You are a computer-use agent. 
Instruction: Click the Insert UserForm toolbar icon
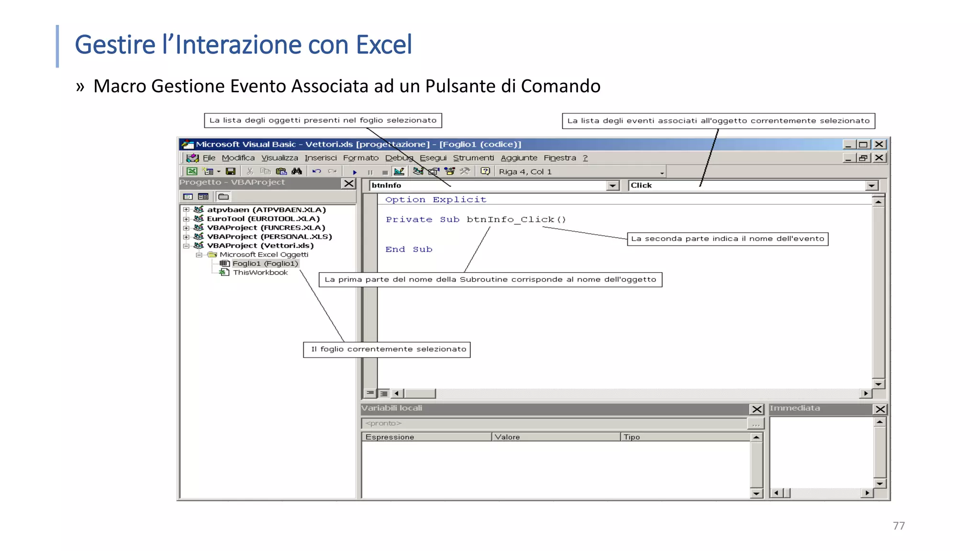[x=208, y=171]
